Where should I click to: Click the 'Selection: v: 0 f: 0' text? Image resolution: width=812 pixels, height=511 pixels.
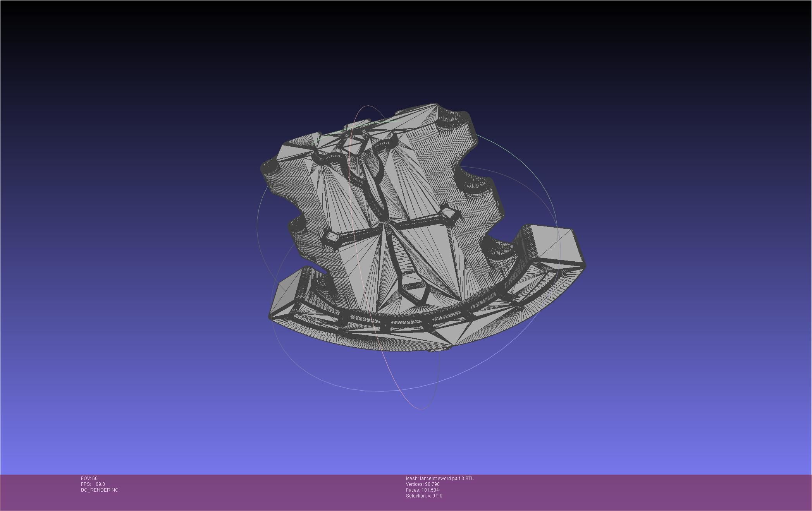tap(424, 496)
